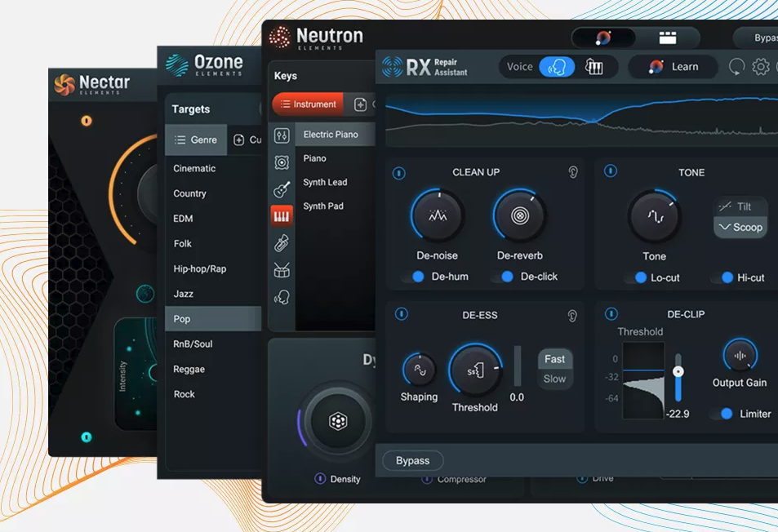Screen dimensions: 778x532
Task: Click the De-noise knob
Action: 437,215
